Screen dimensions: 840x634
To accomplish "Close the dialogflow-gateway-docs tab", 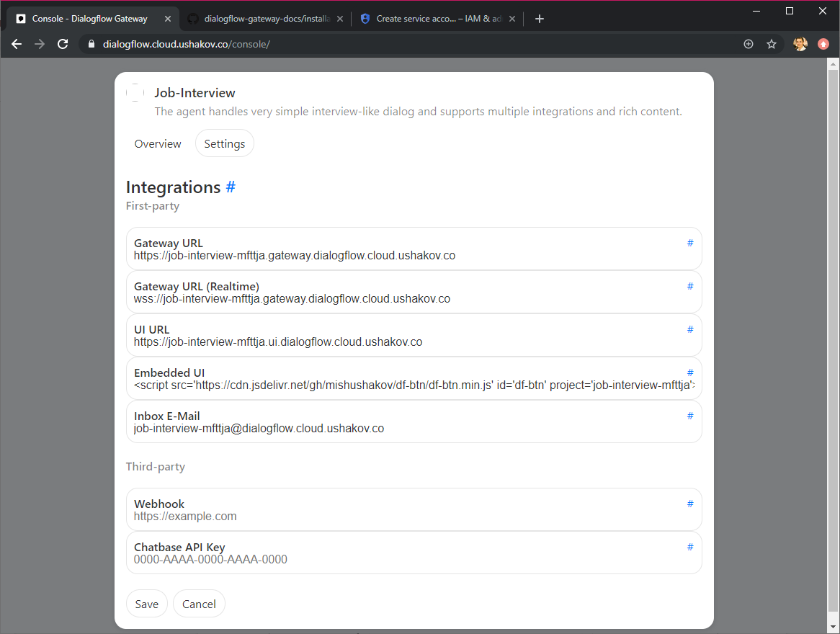I will (x=339, y=19).
